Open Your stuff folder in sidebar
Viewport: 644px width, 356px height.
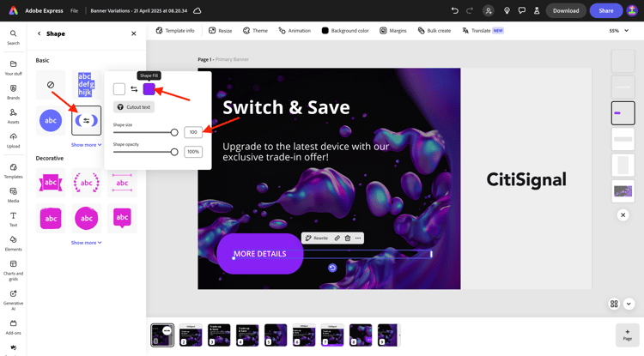click(x=13, y=68)
